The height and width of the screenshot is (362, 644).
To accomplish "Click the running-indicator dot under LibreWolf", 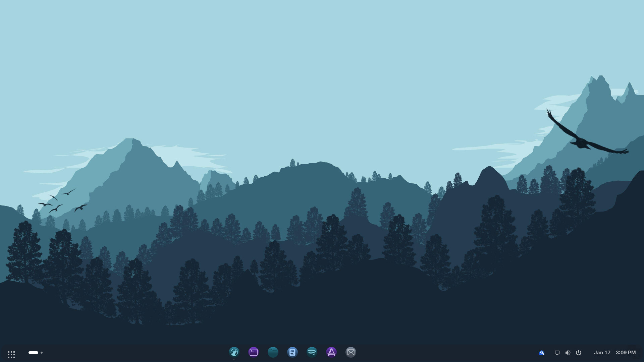I will [x=234, y=360].
